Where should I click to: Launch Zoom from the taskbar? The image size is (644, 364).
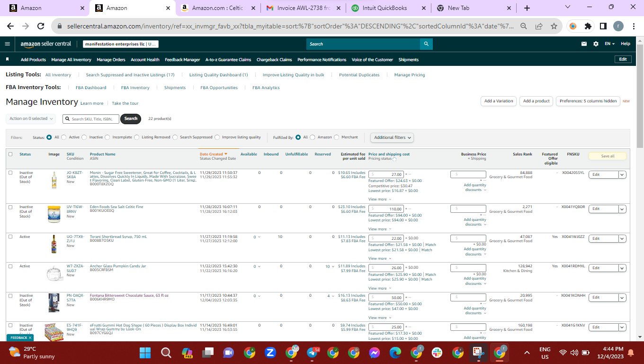point(270,353)
